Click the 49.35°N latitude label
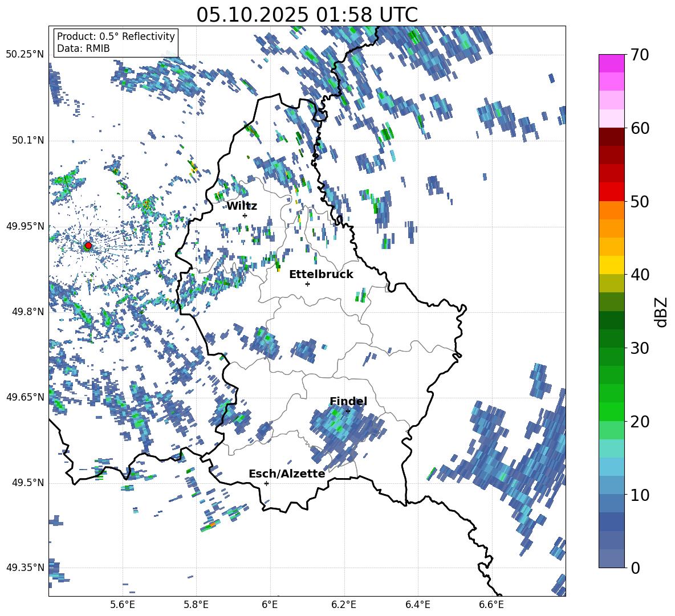 point(25,568)
